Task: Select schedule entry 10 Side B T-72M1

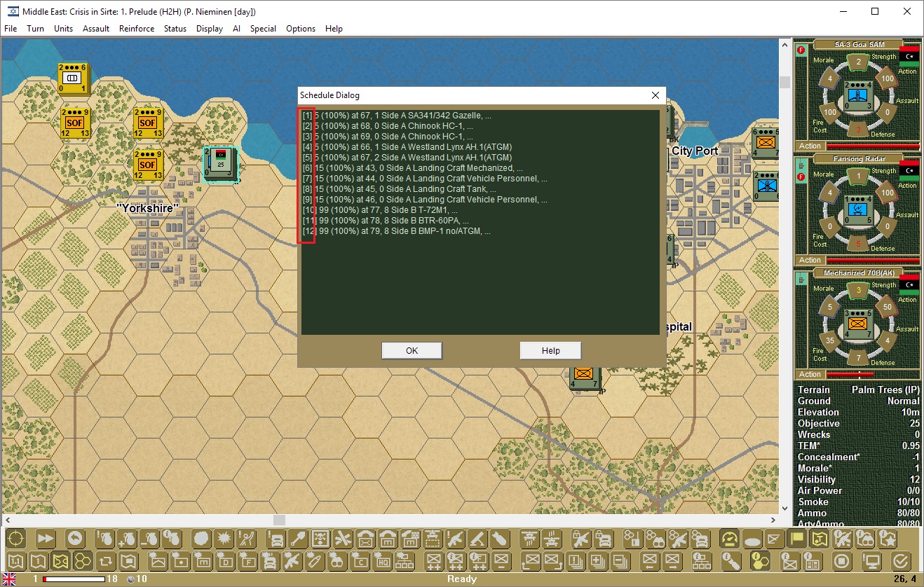Action: point(380,210)
